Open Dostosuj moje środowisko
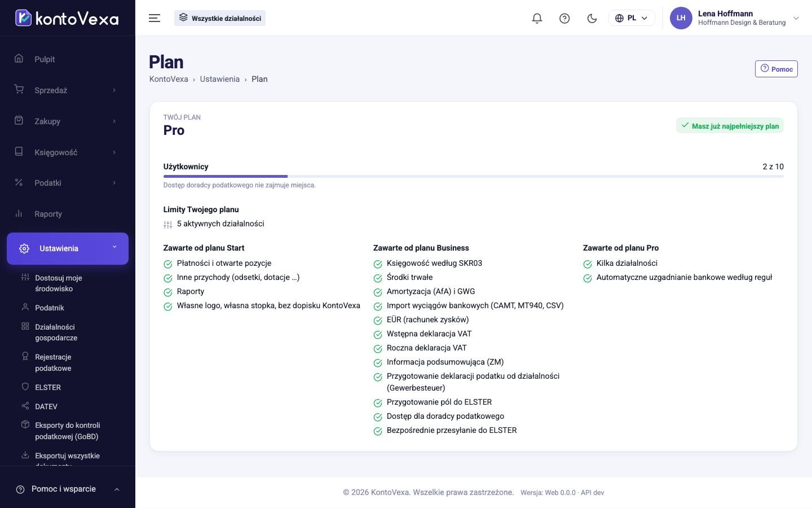 pyautogui.click(x=68, y=283)
